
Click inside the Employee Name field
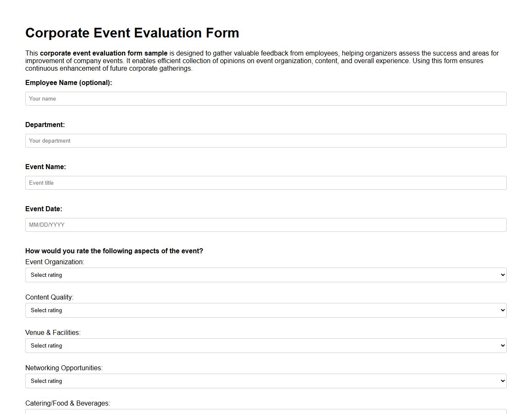(266, 98)
